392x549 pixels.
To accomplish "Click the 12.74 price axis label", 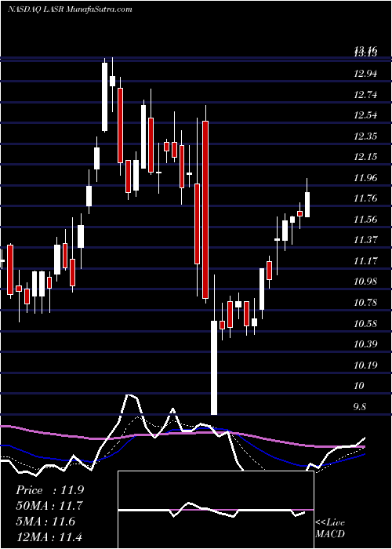I will (x=365, y=94).
